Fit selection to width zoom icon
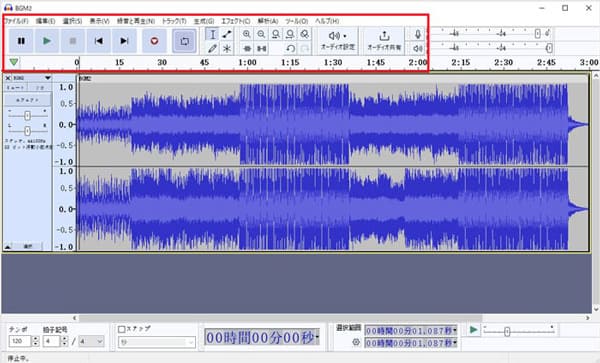Image resolution: width=600 pixels, height=363 pixels. pos(276,34)
